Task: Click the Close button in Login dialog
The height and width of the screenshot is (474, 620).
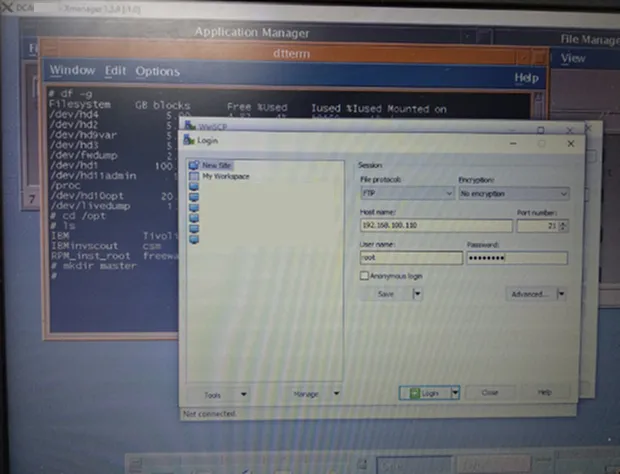Action: (x=490, y=393)
